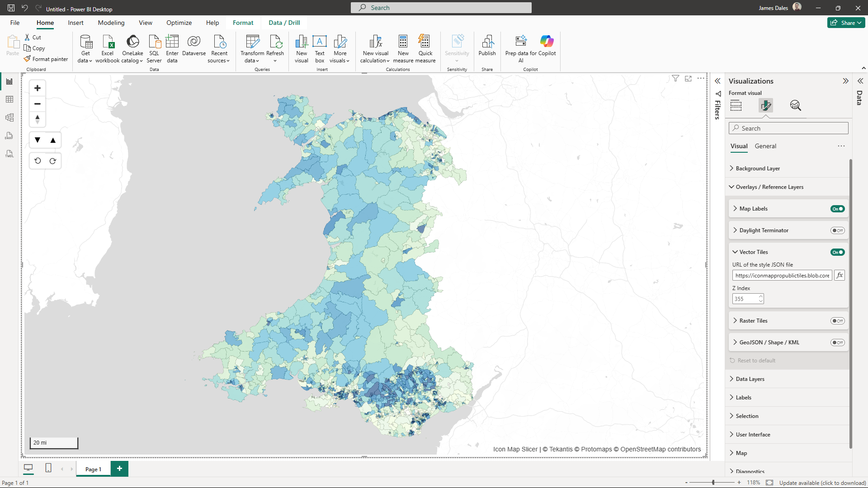The width and height of the screenshot is (868, 488).
Task: Switch to the Data / Drill ribbon tab
Action: coord(284,22)
